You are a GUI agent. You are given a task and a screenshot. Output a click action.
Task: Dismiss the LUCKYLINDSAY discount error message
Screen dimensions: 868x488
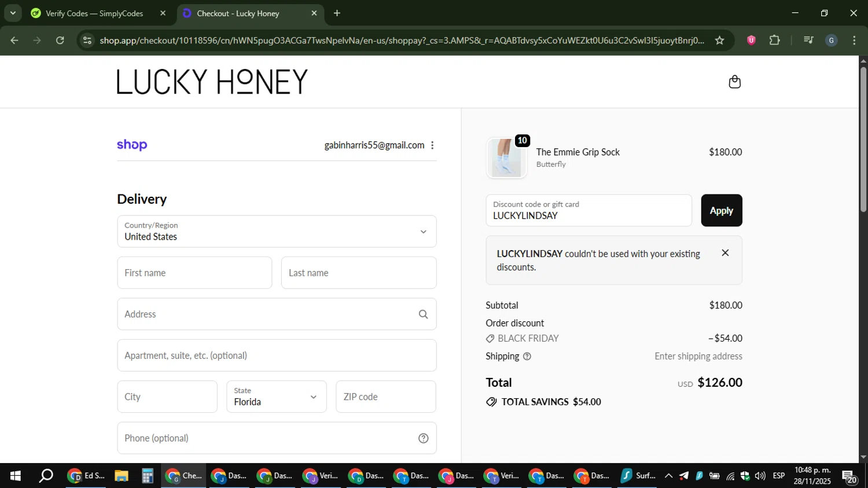(725, 253)
